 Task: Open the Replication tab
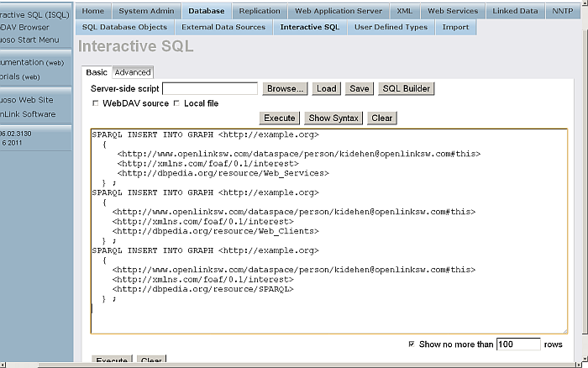pyautogui.click(x=259, y=11)
